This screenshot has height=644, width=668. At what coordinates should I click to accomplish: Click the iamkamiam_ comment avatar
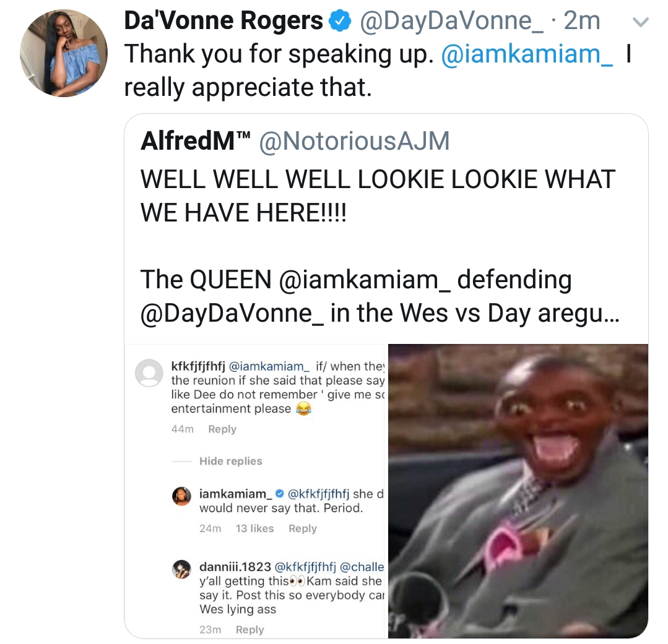point(181,496)
